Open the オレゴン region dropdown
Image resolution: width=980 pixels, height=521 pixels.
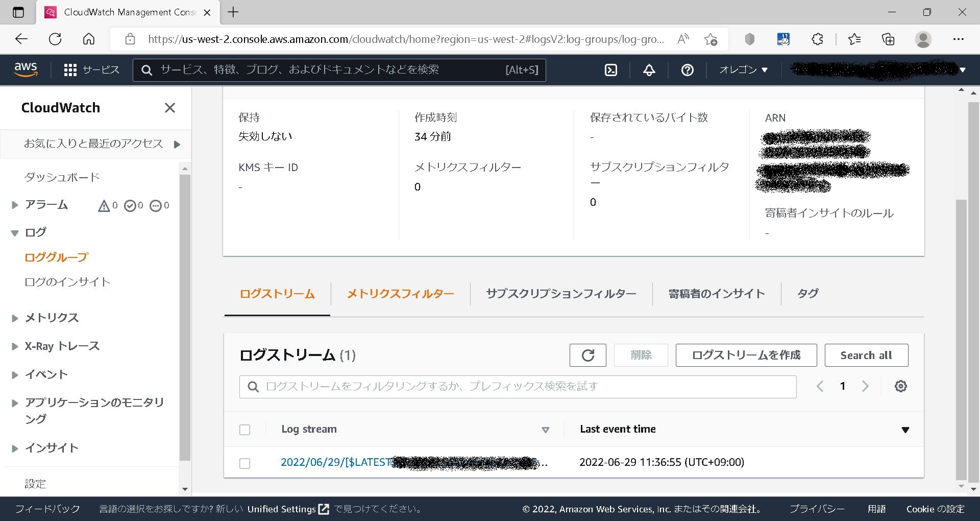[x=743, y=70]
